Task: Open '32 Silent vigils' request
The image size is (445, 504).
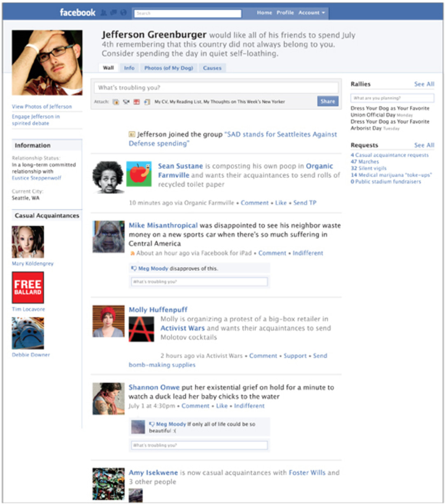Action: (x=368, y=169)
